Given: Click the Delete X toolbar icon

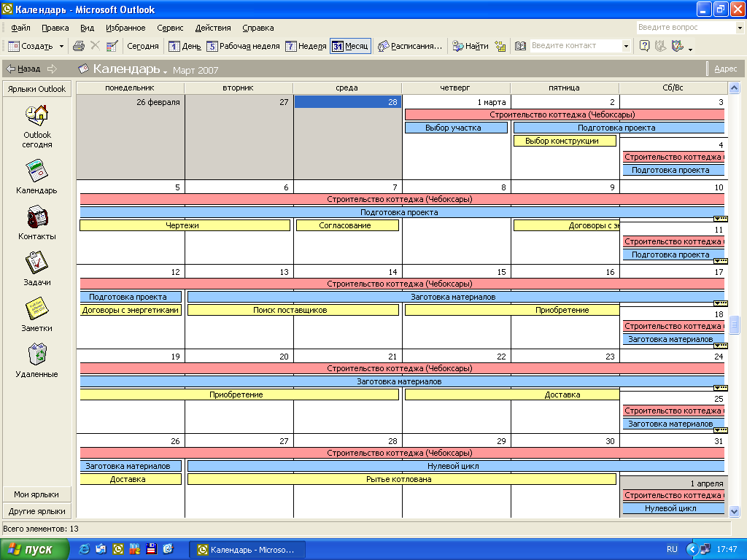Looking at the screenshot, I should coord(96,46).
